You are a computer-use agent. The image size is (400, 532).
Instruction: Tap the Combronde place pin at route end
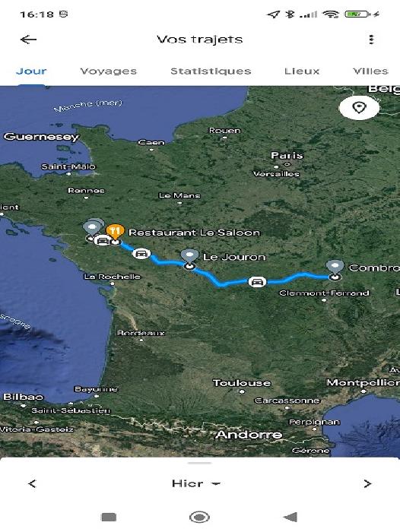(335, 268)
